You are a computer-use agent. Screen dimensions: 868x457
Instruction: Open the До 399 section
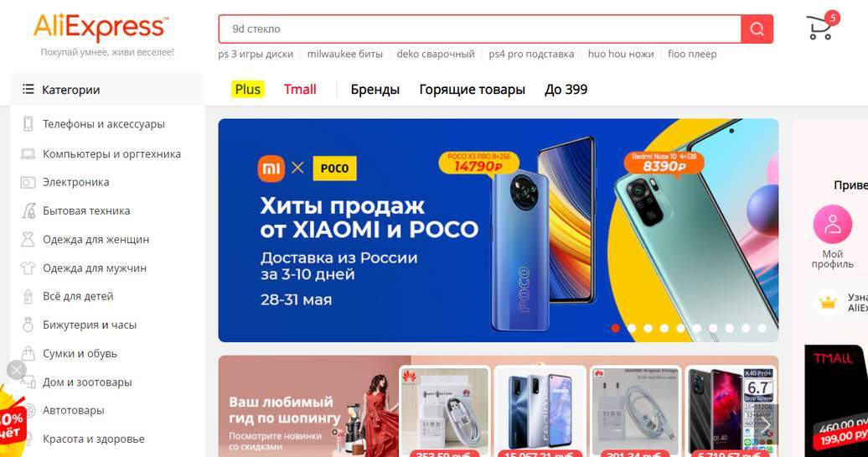[x=566, y=89]
